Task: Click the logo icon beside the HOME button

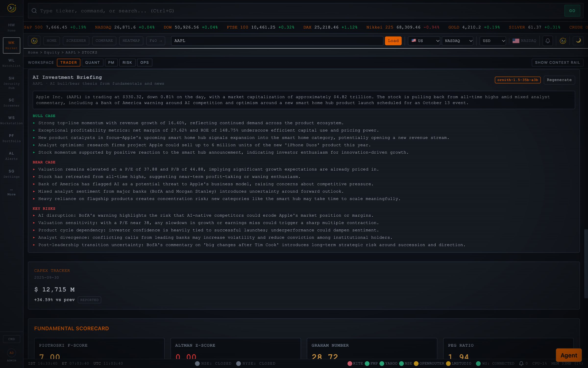Action: coord(34,41)
